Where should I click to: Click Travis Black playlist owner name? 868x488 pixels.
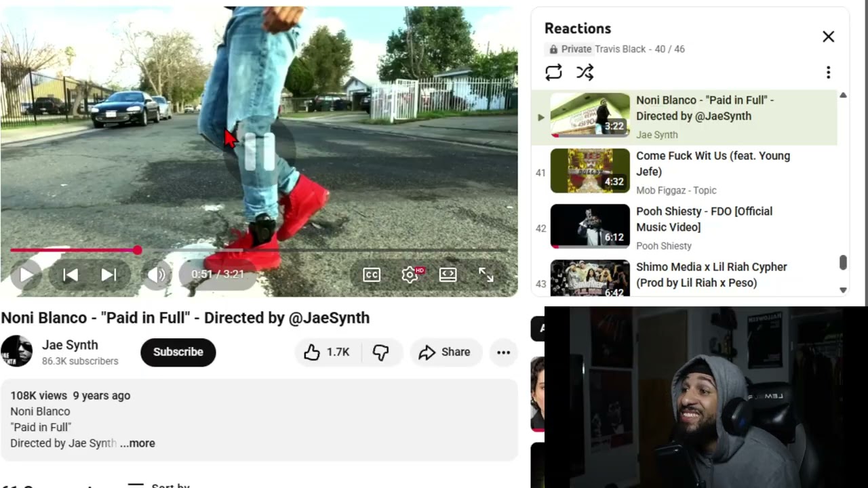(x=620, y=49)
